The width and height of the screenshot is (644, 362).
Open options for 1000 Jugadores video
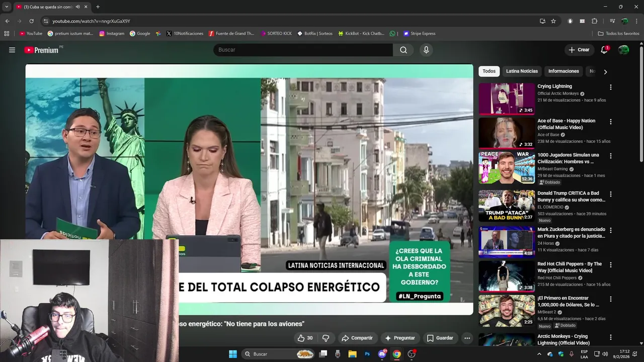pyautogui.click(x=611, y=156)
